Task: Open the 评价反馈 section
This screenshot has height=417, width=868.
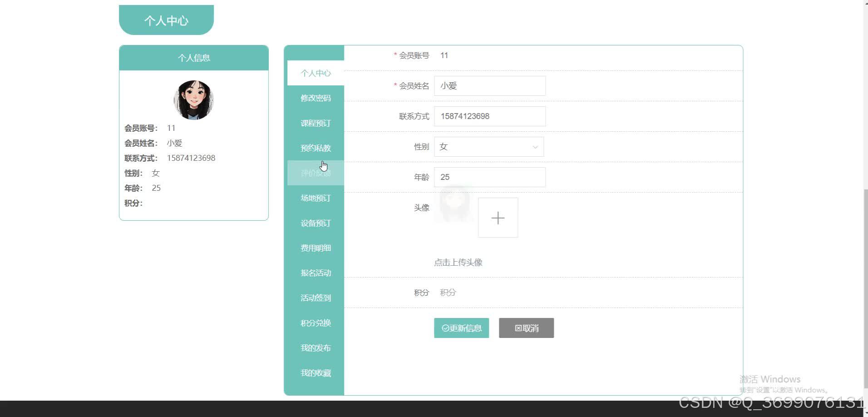Action: [316, 173]
